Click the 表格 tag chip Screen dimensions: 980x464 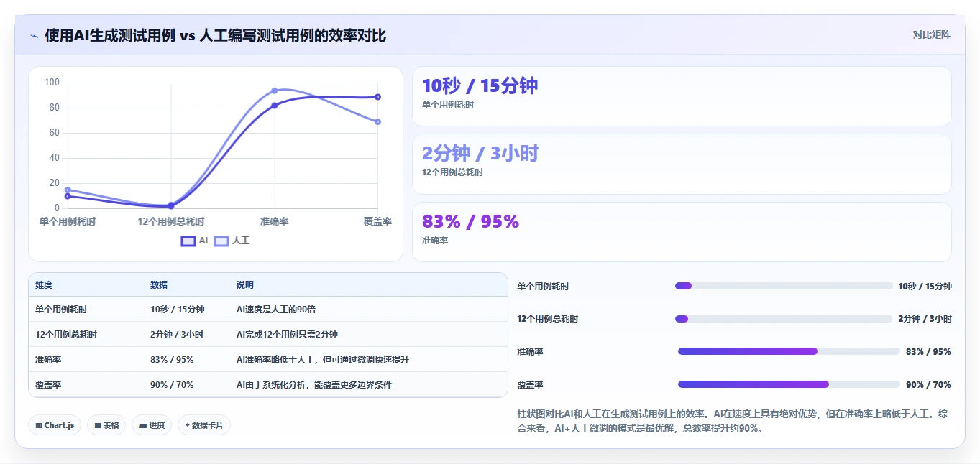106,425
